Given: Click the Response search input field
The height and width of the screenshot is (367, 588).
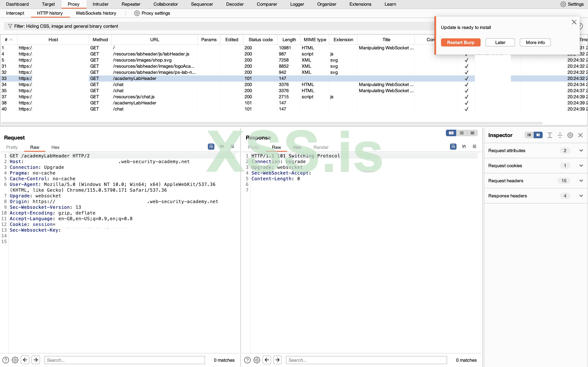Looking at the screenshot, I should pos(366,360).
